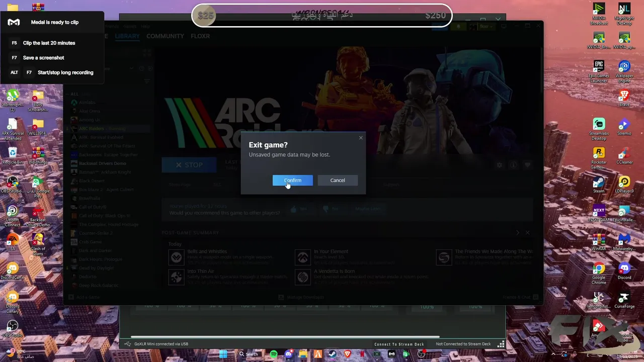Open Ubisoft Connect desktop icon
Image resolution: width=644 pixels, height=362 pixels.
[13, 216]
